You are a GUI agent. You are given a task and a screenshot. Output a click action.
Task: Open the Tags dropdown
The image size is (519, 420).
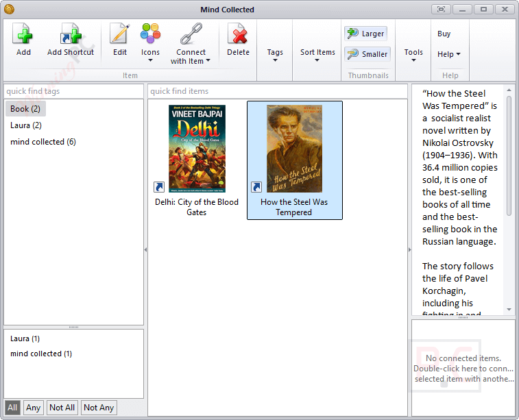[x=275, y=55]
